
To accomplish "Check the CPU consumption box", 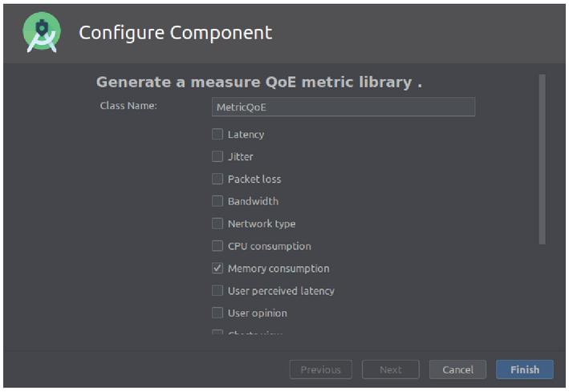I will [217, 246].
